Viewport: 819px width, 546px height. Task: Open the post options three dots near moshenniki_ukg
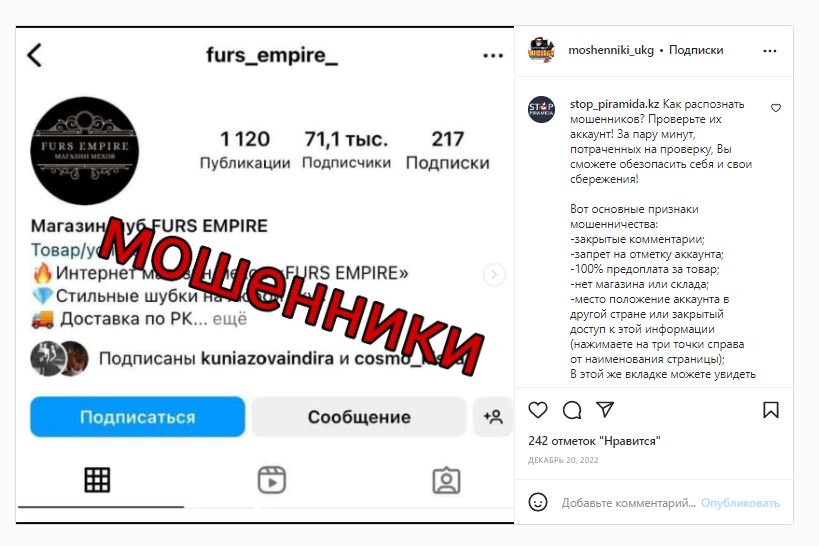click(769, 51)
